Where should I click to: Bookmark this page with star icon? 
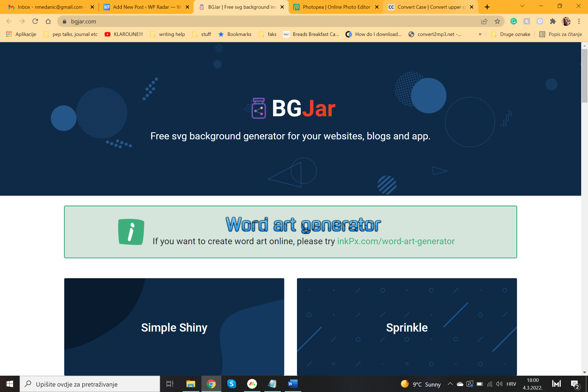[497, 21]
